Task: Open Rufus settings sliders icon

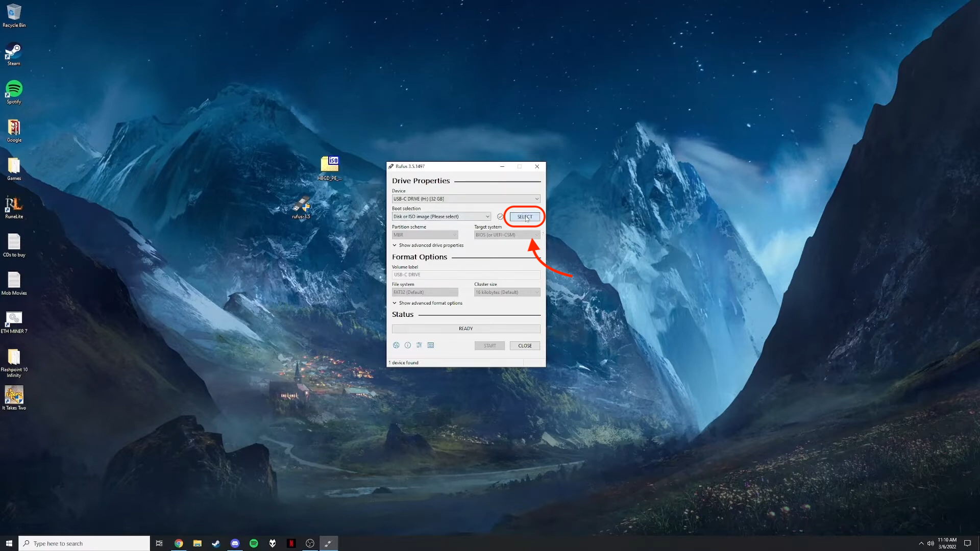Action: 419,345
